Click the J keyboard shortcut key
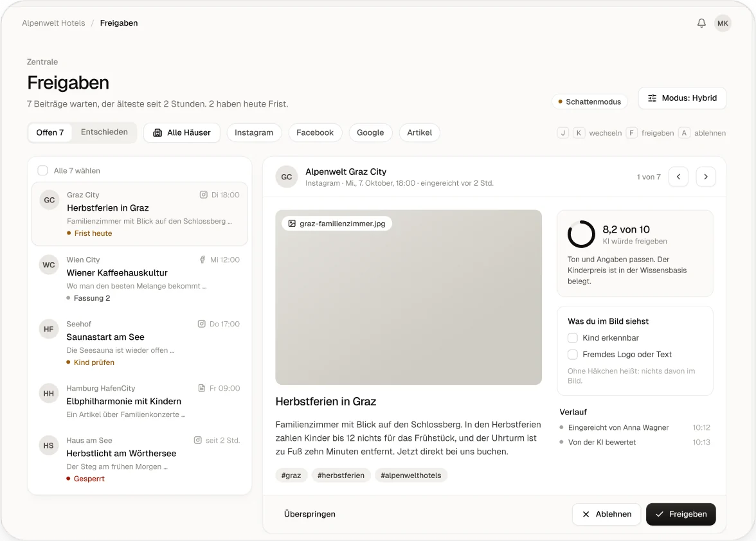Image resolution: width=756 pixels, height=541 pixels. pyautogui.click(x=562, y=133)
